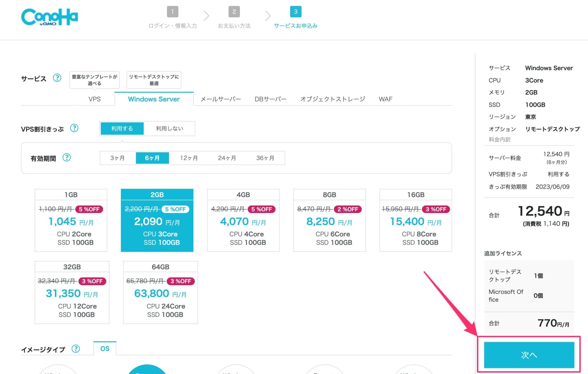Viewport: 588px width, 374px height.
Task: Click step 1 number icon
Action: 173,11
